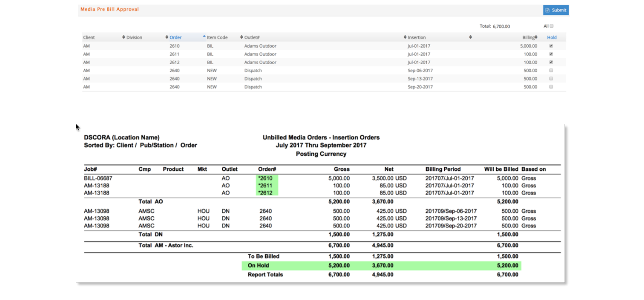Click Adams Outdoor in the 2611 row
This screenshot has width=644, height=300.
pos(260,54)
